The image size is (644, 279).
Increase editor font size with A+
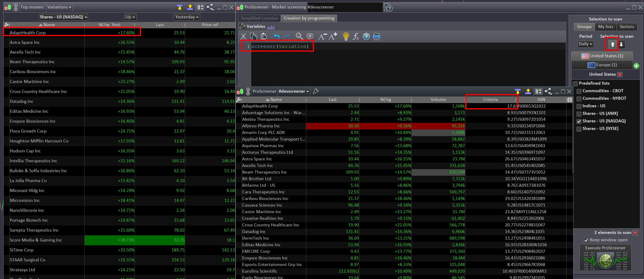click(333, 37)
